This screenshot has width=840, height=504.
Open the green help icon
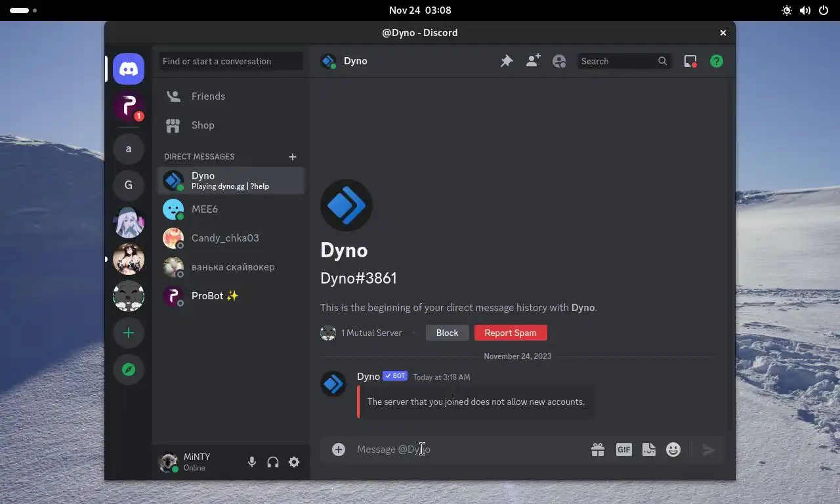717,61
